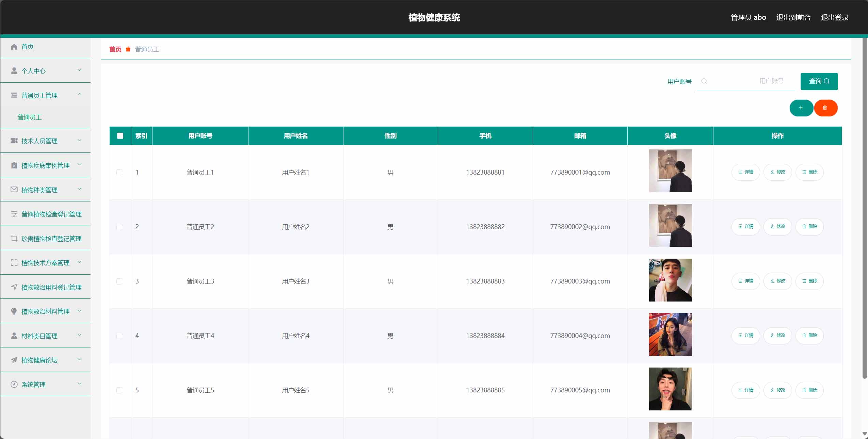Click the 查询 search button

(x=819, y=81)
